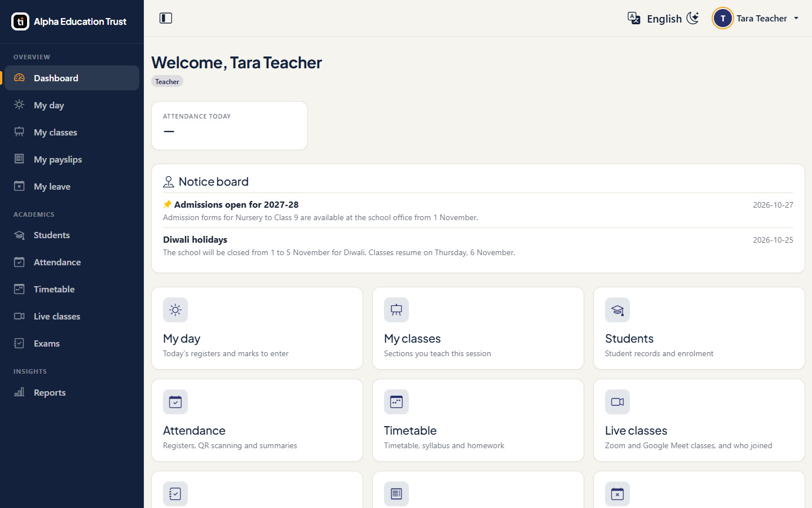This screenshot has width=812, height=508.
Task: Click the Attendance Today card
Action: 230,125
